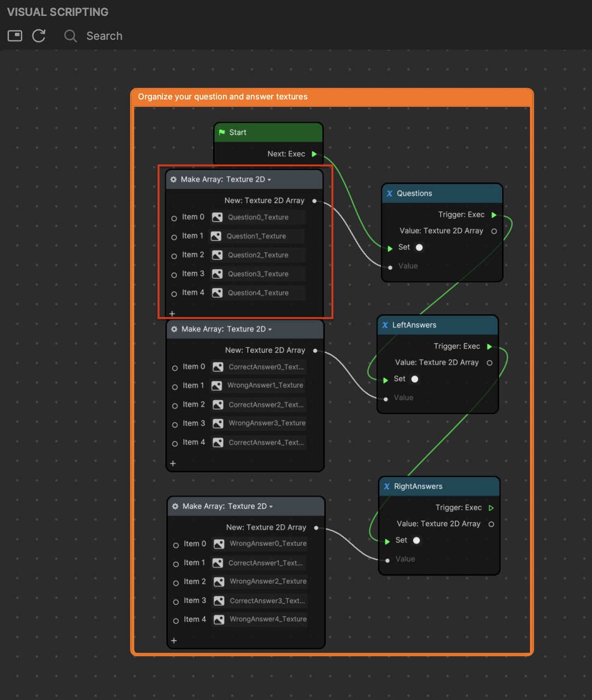Click the Search input field
Image resolution: width=592 pixels, height=700 pixels.
pyautogui.click(x=104, y=36)
